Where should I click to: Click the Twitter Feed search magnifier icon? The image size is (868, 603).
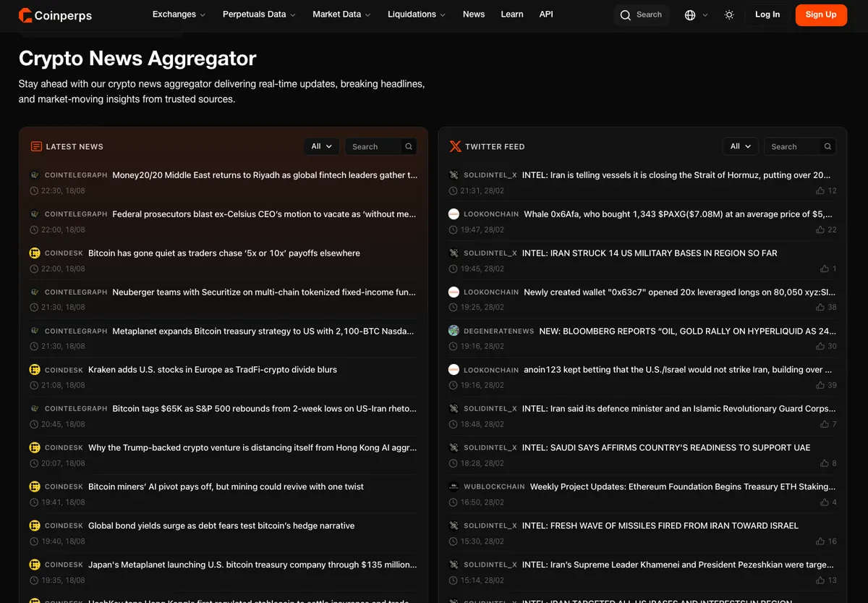pos(827,146)
